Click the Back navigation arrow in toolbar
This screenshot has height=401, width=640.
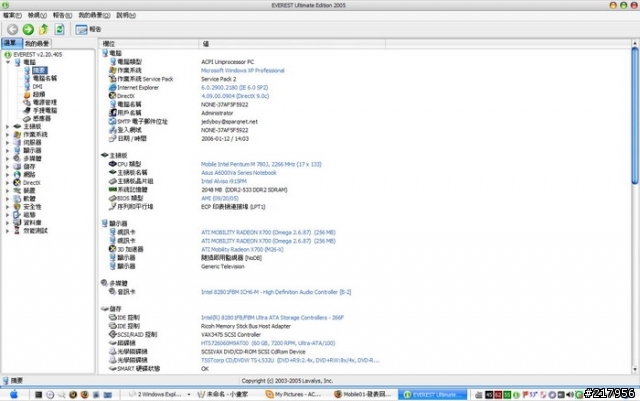pyautogui.click(x=13, y=29)
